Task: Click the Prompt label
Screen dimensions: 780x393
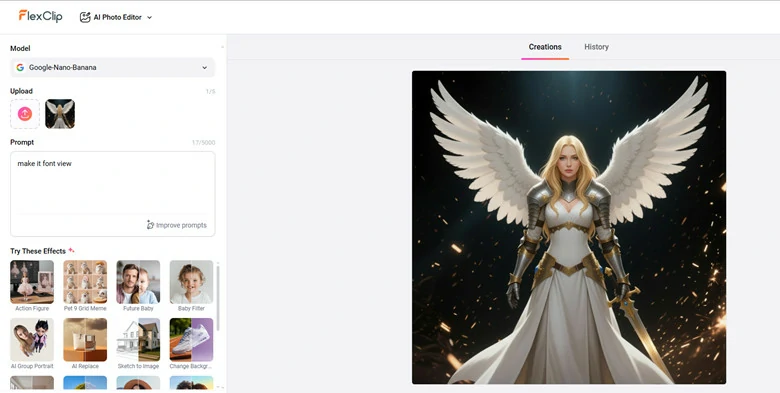Action: point(22,142)
